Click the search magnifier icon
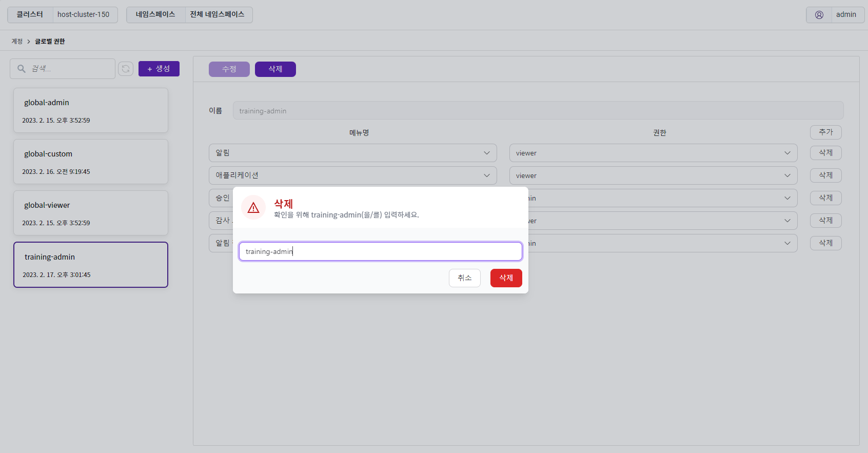This screenshot has width=868, height=453. pyautogui.click(x=22, y=69)
